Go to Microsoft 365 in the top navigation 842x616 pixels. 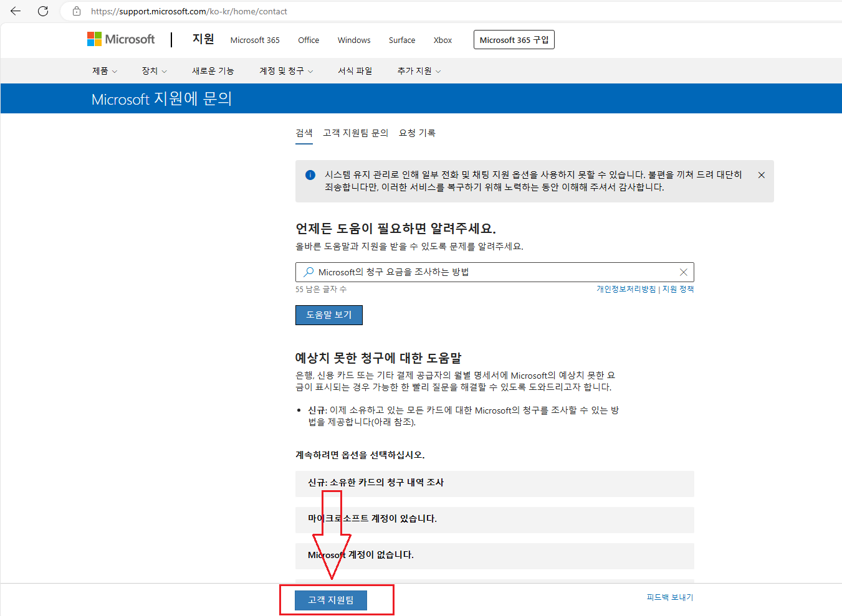255,40
